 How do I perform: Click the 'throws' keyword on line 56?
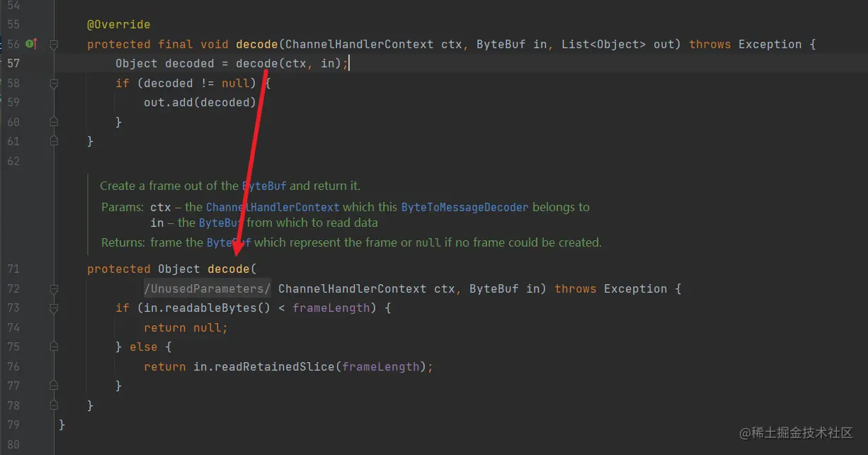(x=710, y=44)
